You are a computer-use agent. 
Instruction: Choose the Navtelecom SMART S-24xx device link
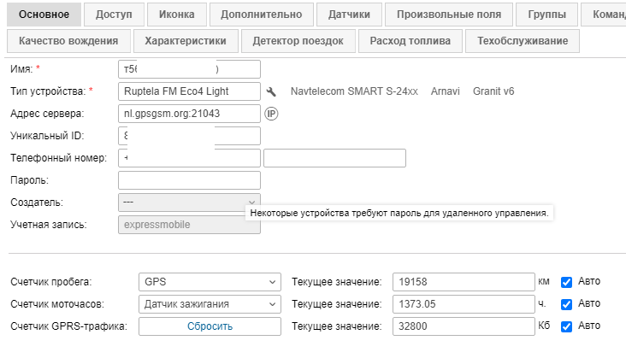point(354,91)
